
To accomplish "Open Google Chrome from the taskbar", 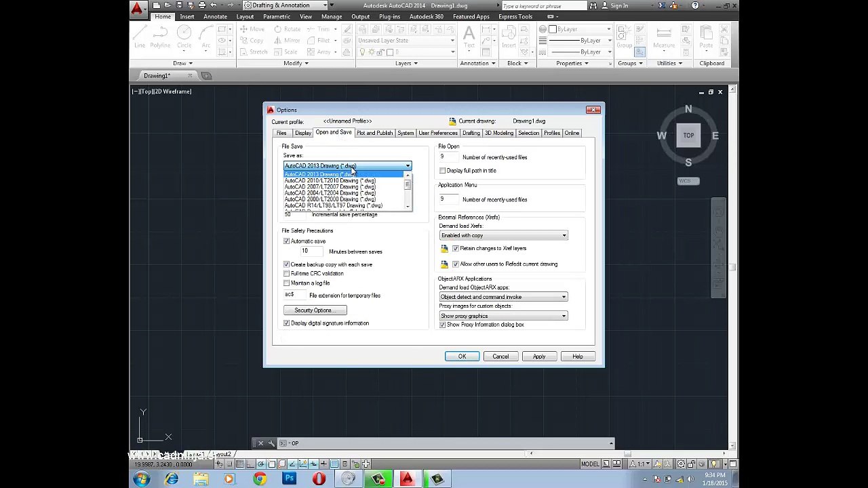I will pos(260,479).
